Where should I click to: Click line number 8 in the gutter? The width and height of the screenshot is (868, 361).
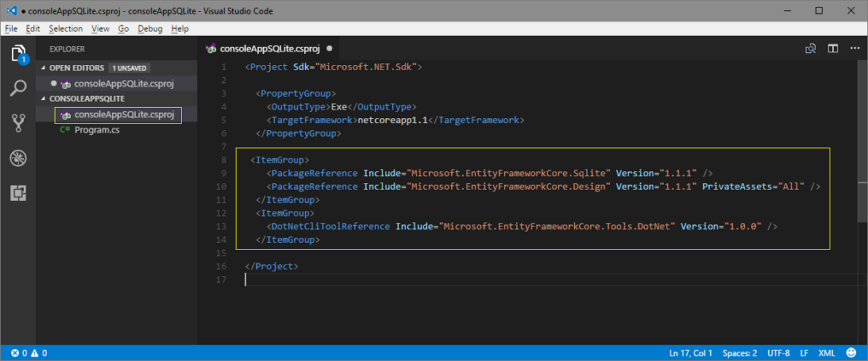pos(224,159)
